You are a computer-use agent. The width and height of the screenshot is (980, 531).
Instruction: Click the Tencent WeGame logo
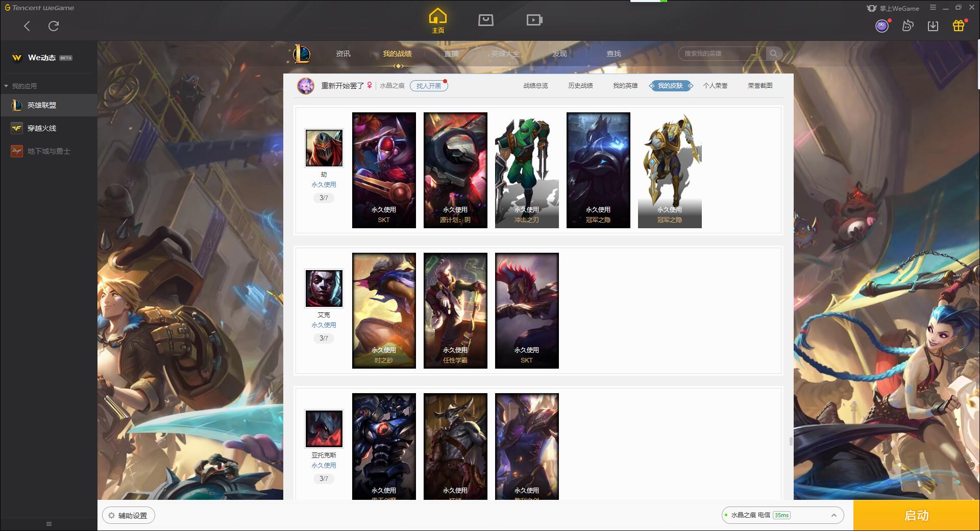point(39,8)
